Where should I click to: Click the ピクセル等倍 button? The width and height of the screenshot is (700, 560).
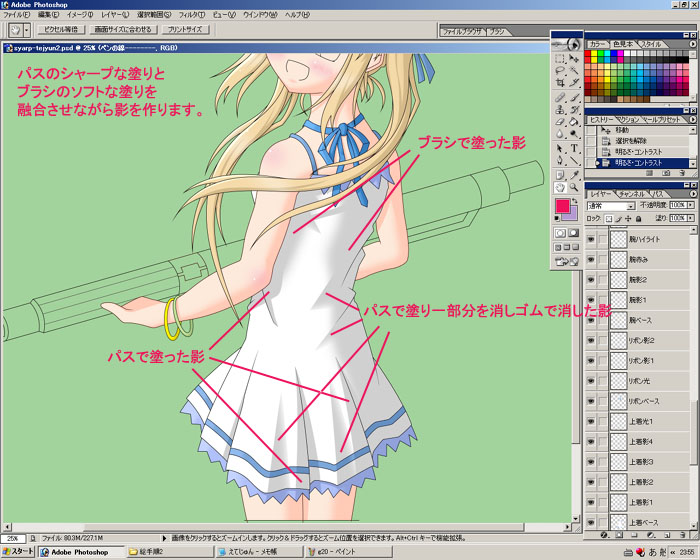[x=61, y=29]
